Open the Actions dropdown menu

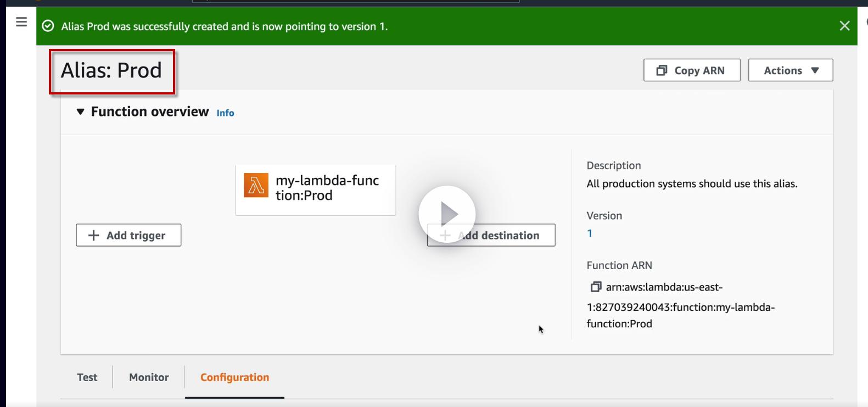tap(790, 70)
